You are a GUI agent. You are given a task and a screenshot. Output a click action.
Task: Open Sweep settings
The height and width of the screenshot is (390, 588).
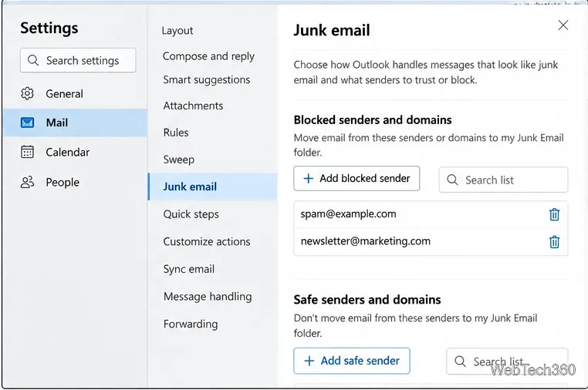click(x=179, y=160)
